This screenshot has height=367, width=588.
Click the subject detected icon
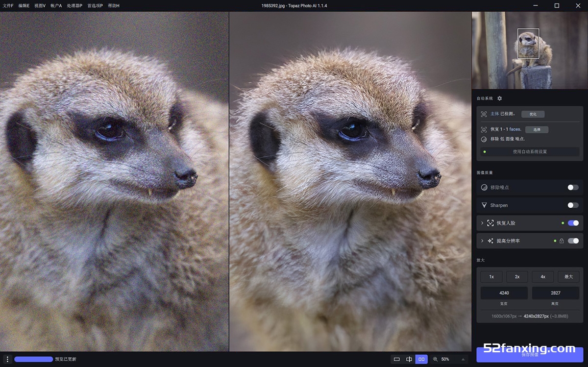[484, 114]
